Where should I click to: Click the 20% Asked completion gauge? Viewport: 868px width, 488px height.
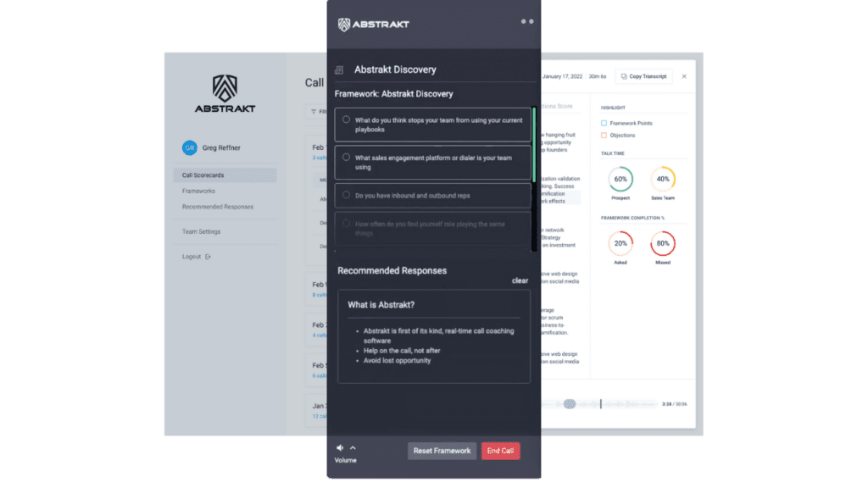620,243
